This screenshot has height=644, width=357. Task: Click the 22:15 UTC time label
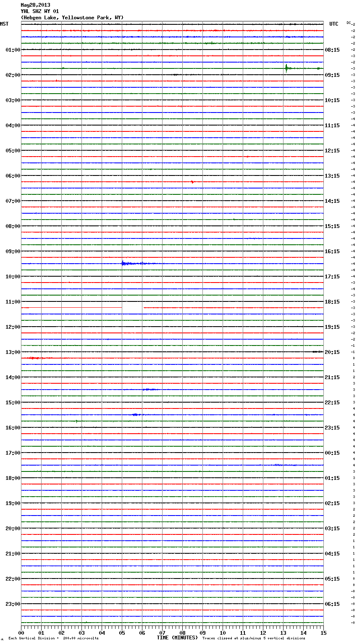(x=332, y=403)
